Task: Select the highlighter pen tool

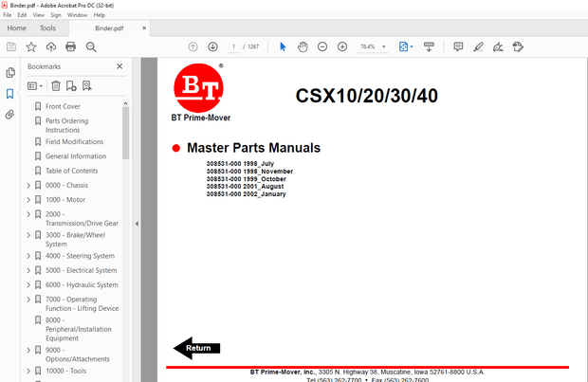Action: [x=478, y=46]
